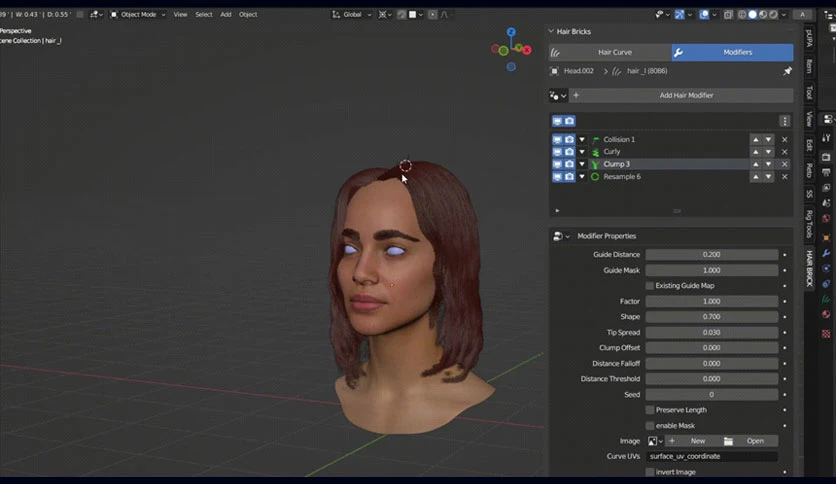Enable proportional editing in header
Image resolution: width=836 pixels, height=484 pixels.
pyautogui.click(x=432, y=14)
